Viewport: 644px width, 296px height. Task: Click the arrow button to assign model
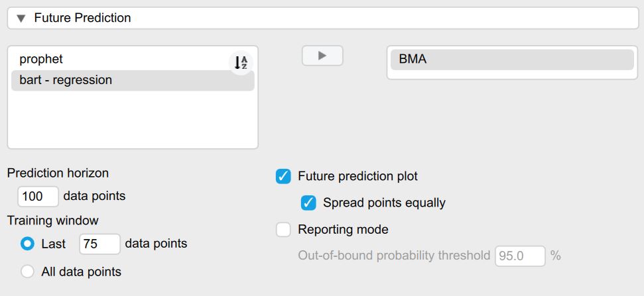click(x=322, y=56)
